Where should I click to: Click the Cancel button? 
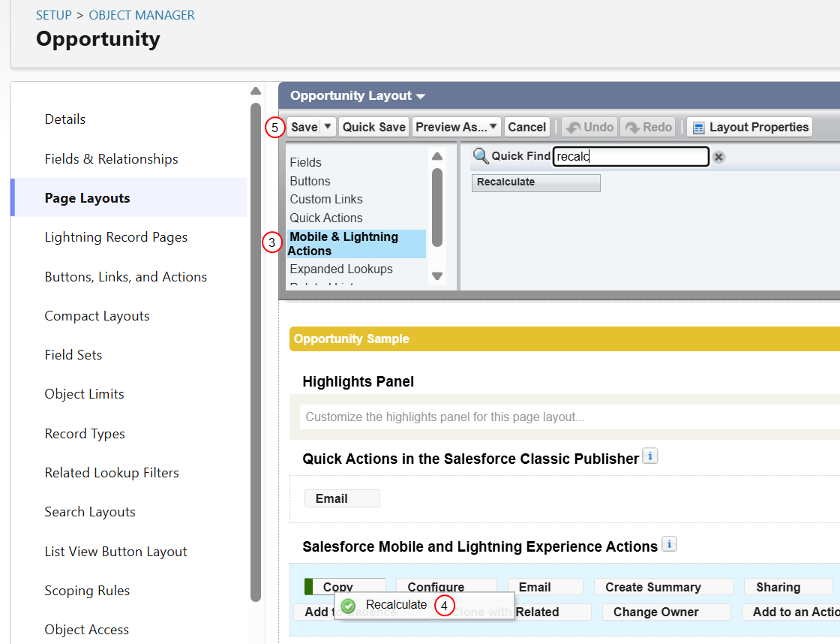pos(526,127)
